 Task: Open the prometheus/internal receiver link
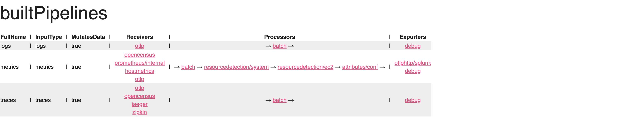point(139,63)
